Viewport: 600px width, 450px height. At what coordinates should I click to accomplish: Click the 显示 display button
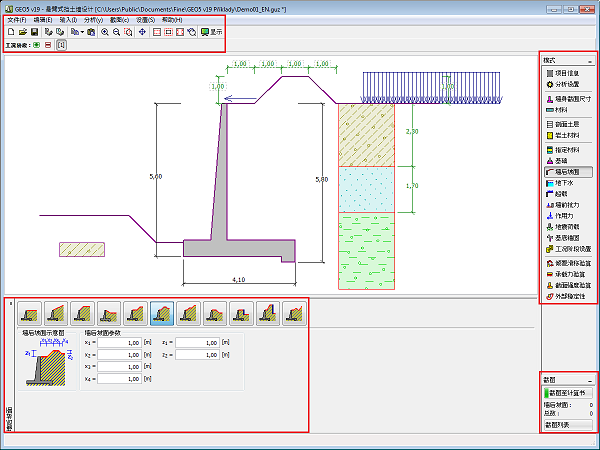tap(211, 32)
